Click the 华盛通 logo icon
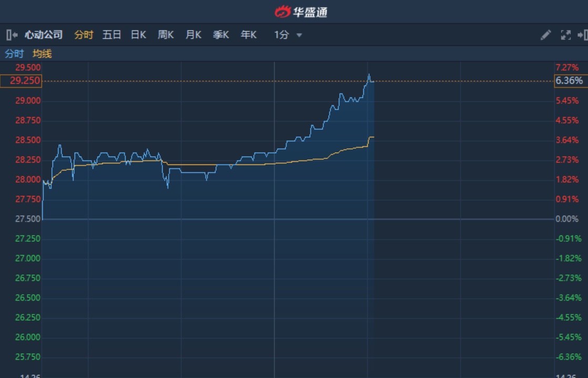The height and width of the screenshot is (378, 588). point(283,12)
